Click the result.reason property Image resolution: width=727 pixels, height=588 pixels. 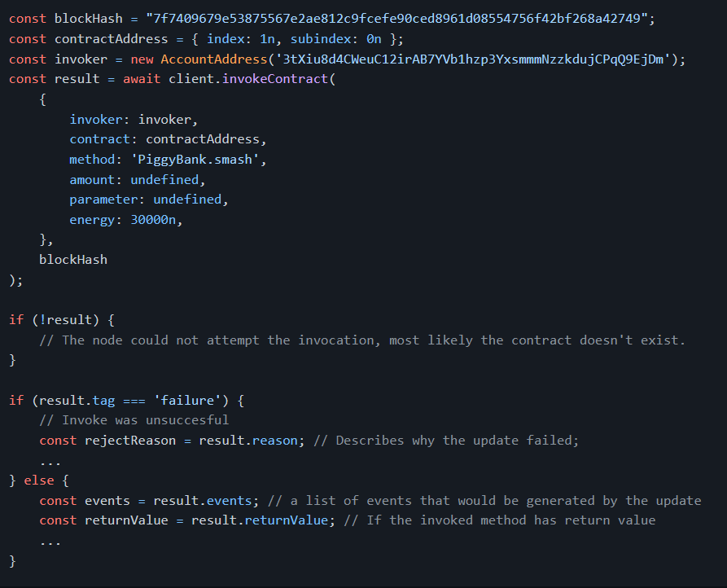coord(248,441)
